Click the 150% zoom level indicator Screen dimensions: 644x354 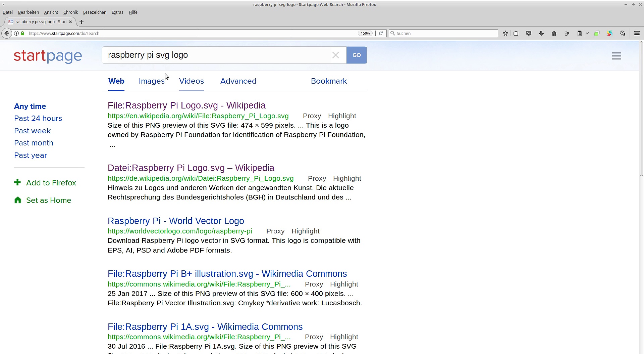(x=365, y=33)
